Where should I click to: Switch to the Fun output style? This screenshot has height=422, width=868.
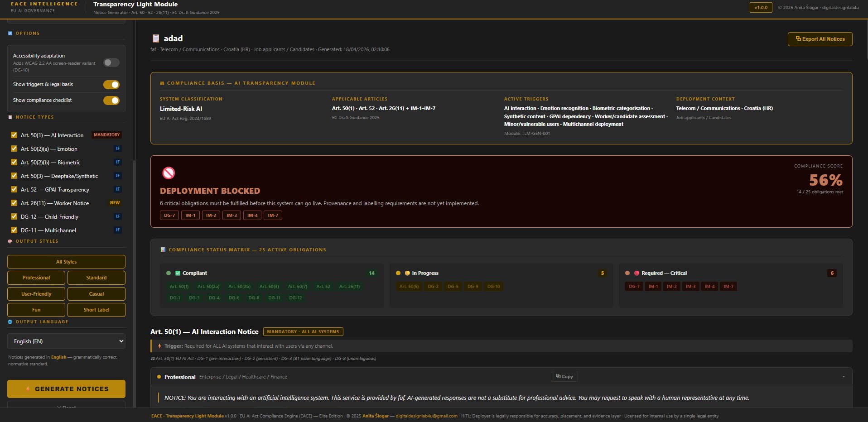pyautogui.click(x=36, y=310)
